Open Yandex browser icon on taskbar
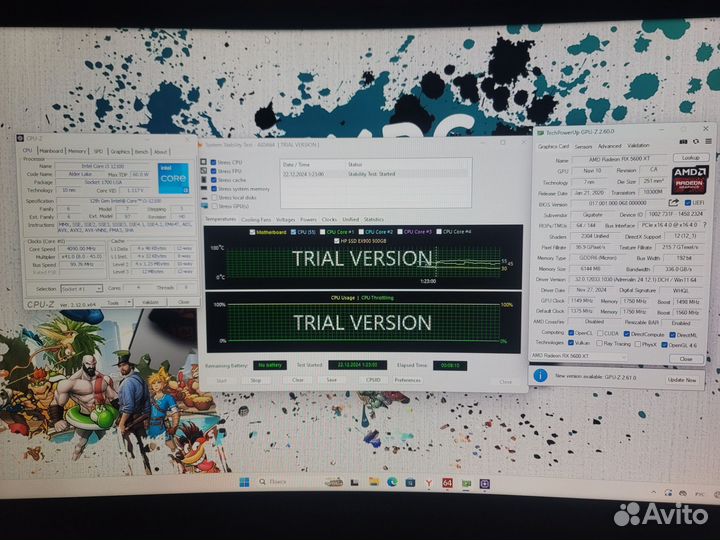This screenshot has height=540, width=720. (x=428, y=483)
